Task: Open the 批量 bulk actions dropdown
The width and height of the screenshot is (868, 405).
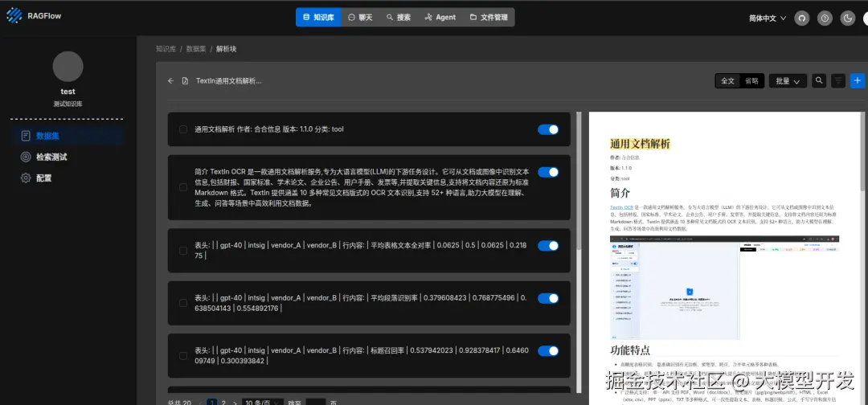Action: coord(788,81)
